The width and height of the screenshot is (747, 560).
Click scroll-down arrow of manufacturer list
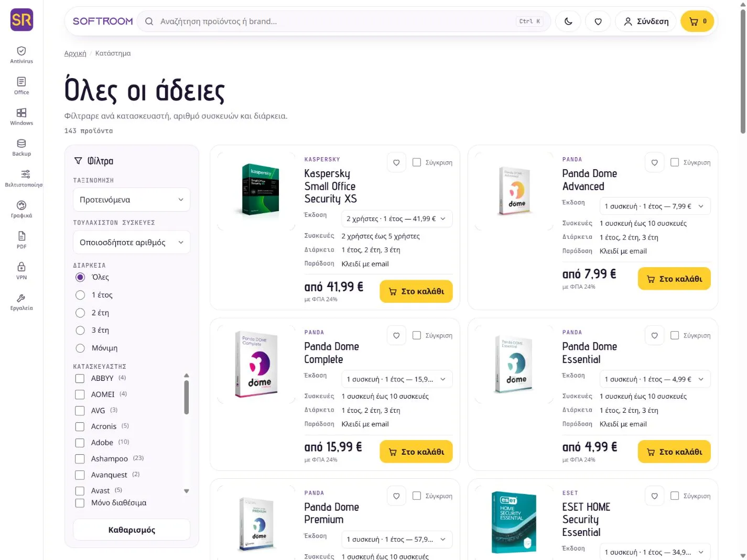[x=186, y=491]
